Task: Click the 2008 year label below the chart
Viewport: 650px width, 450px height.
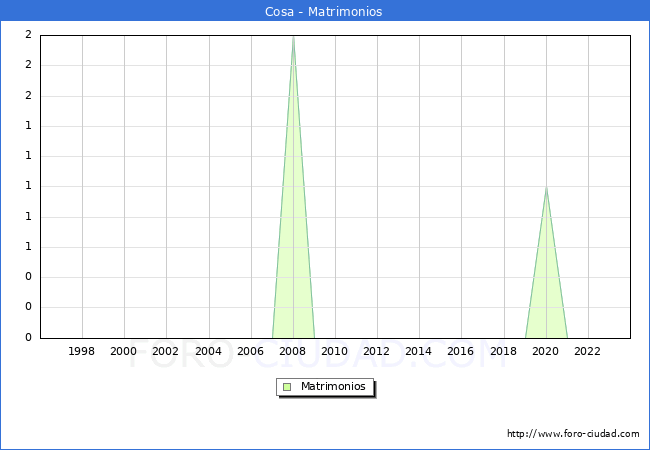Action: 293,351
